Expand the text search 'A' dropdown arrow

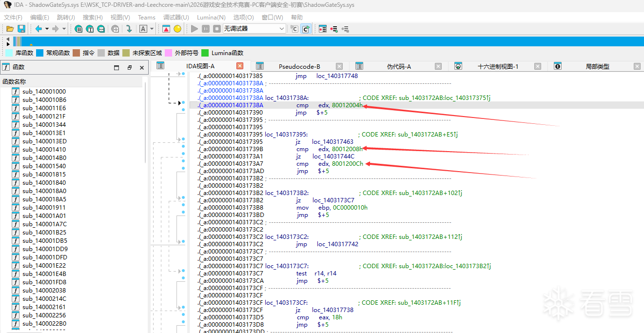[x=152, y=29]
